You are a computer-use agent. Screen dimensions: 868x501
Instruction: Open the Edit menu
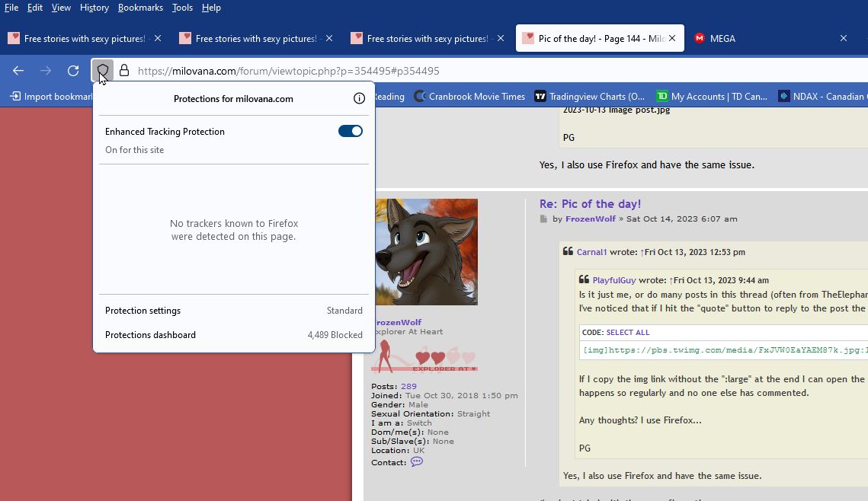click(x=35, y=8)
